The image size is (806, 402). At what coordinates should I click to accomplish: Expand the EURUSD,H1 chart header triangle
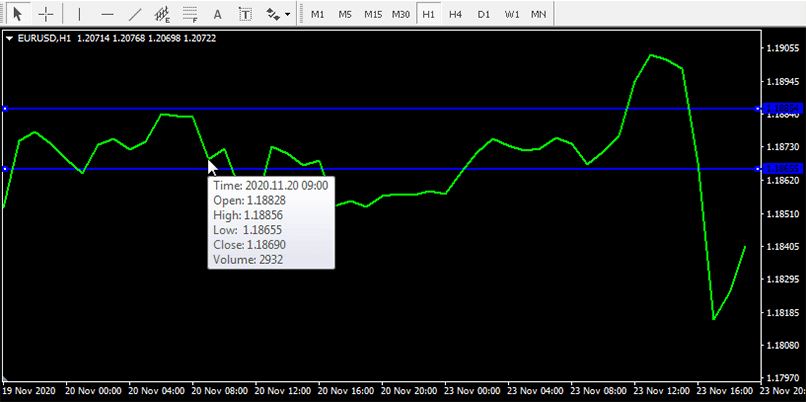tap(9, 39)
